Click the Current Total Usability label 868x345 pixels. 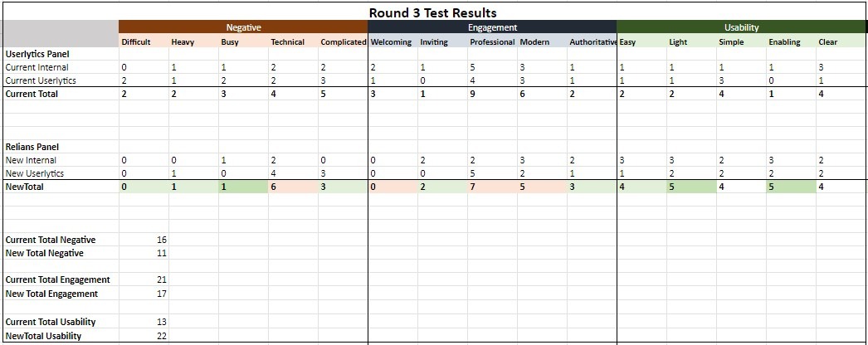[51, 322]
